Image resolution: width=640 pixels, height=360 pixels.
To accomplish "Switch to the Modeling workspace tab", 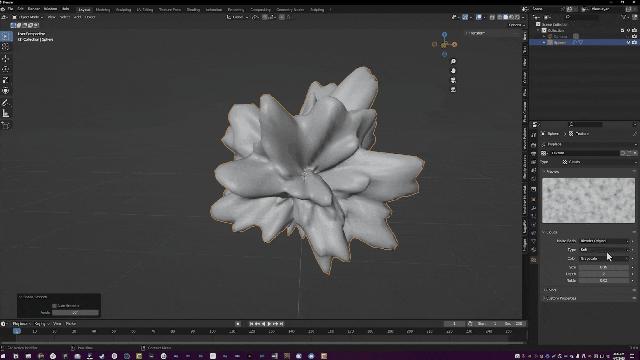I will tap(102, 9).
